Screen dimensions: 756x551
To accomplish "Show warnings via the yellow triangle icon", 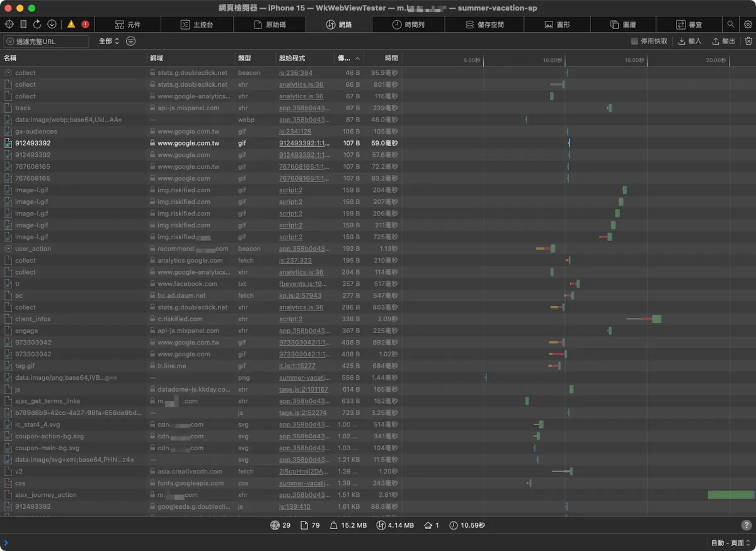I will pos(71,25).
